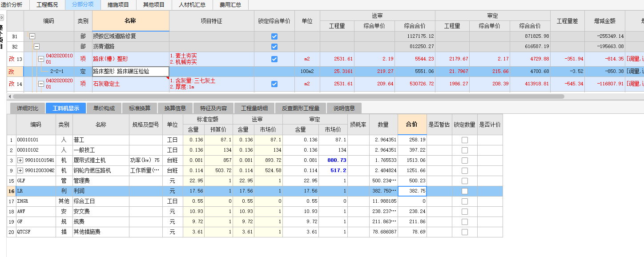Click the 名称 column header in upper table

(131, 21)
